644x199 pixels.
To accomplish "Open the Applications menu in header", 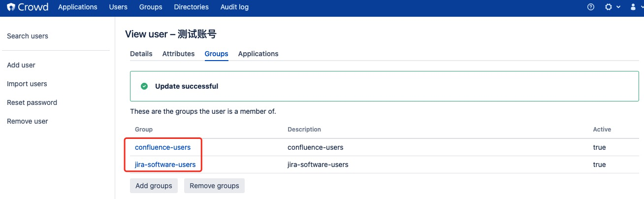I will 78,7.
